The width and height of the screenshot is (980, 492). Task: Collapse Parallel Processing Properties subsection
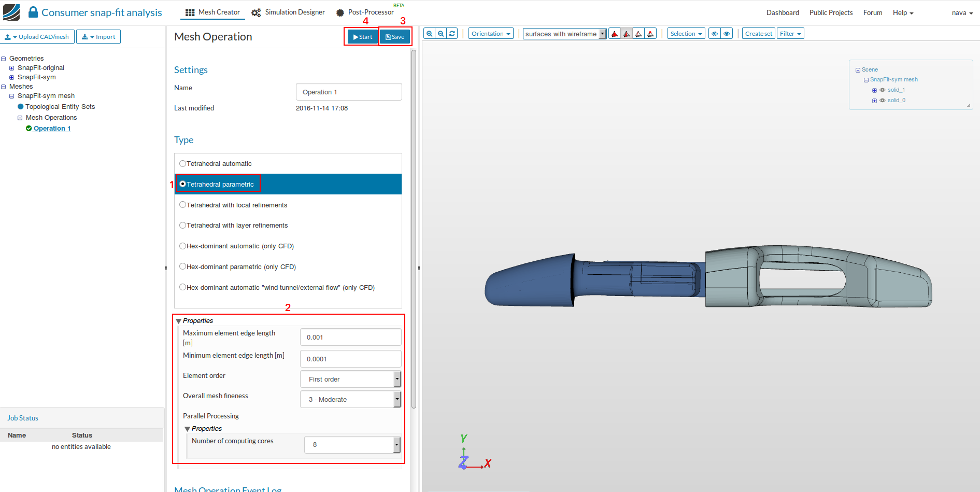pos(187,429)
